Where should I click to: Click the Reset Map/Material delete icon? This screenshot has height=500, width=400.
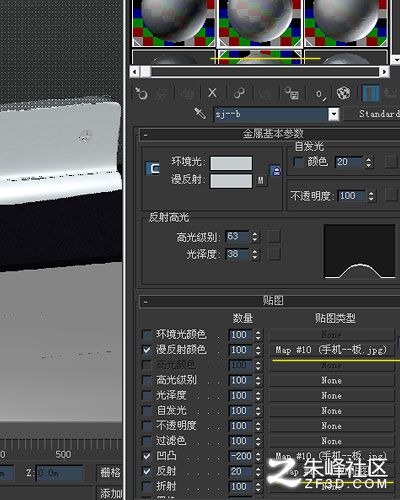(212, 93)
